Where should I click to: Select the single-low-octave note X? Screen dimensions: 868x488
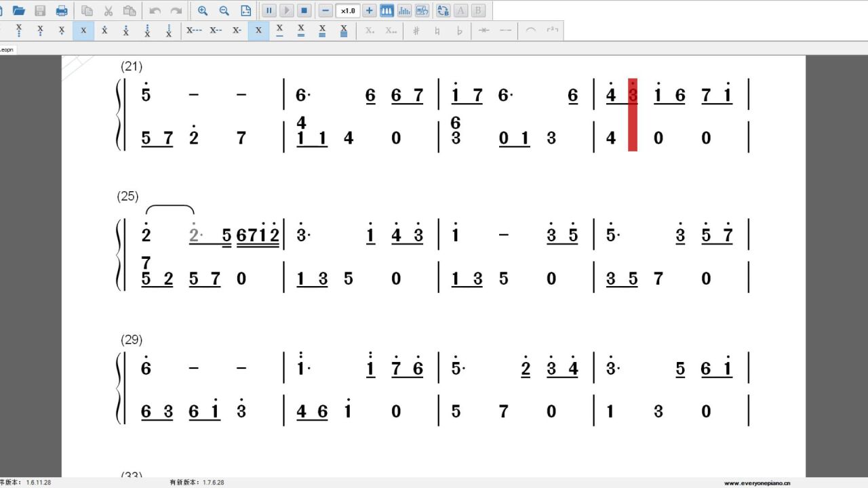(62, 30)
